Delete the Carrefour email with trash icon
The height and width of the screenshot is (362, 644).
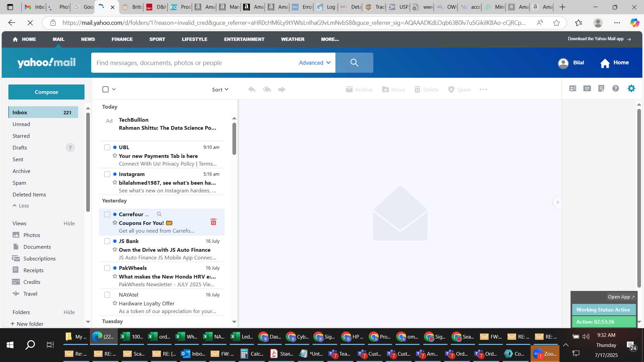[x=213, y=222]
